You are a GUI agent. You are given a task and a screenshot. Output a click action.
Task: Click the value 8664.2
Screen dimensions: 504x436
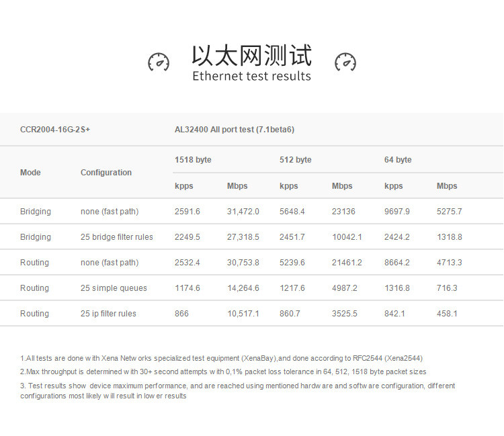(397, 263)
